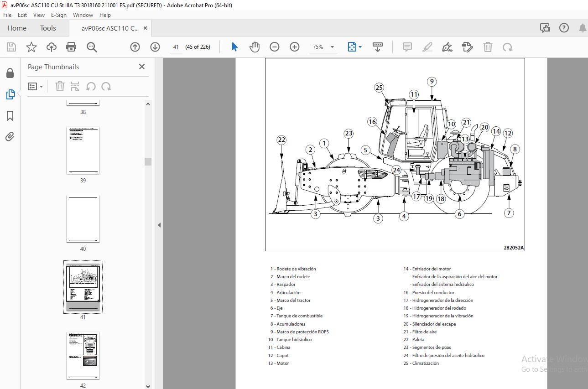Open thumbnails panel options dropdown
588x389 pixels.
36,86
